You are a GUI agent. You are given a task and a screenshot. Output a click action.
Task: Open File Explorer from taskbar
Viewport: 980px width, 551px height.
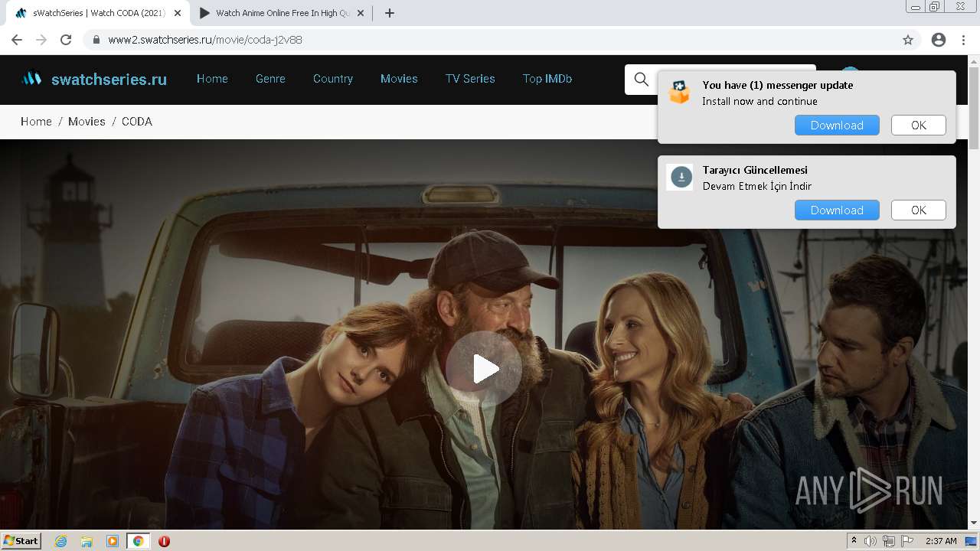coord(87,541)
